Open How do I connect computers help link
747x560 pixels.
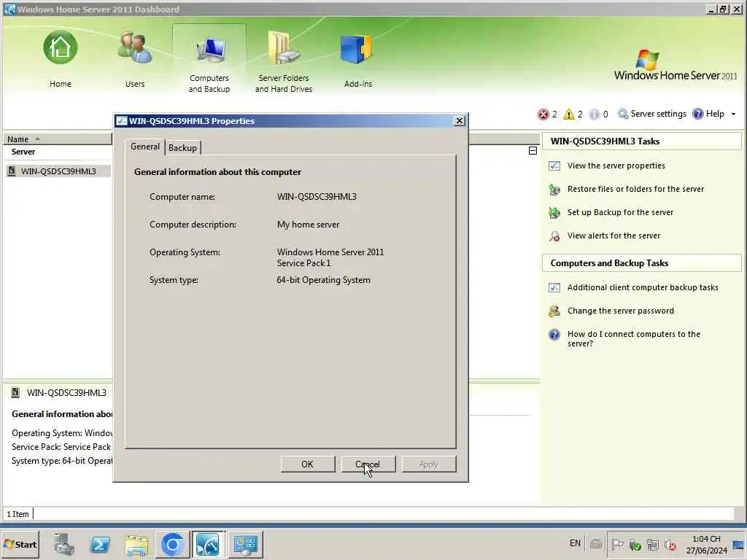[634, 338]
